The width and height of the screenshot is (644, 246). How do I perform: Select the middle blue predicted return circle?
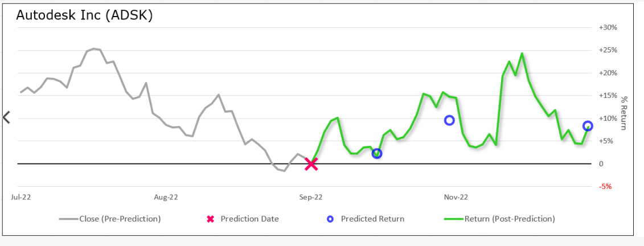click(x=449, y=120)
